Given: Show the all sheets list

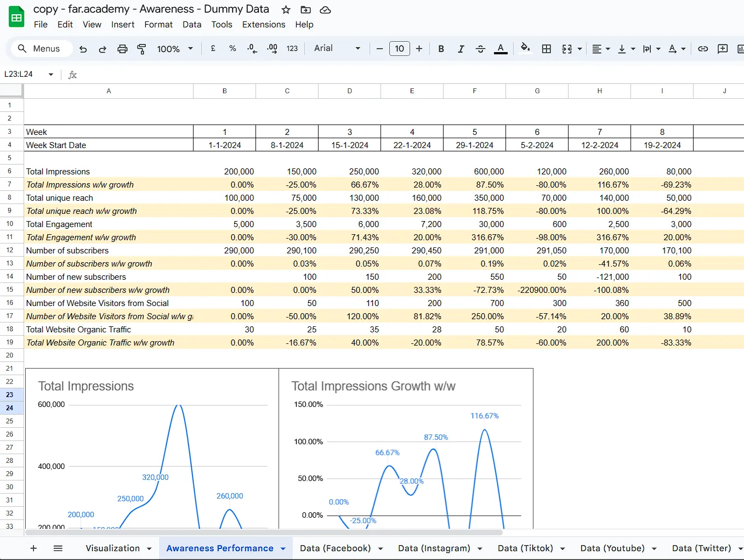Looking at the screenshot, I should [x=58, y=548].
